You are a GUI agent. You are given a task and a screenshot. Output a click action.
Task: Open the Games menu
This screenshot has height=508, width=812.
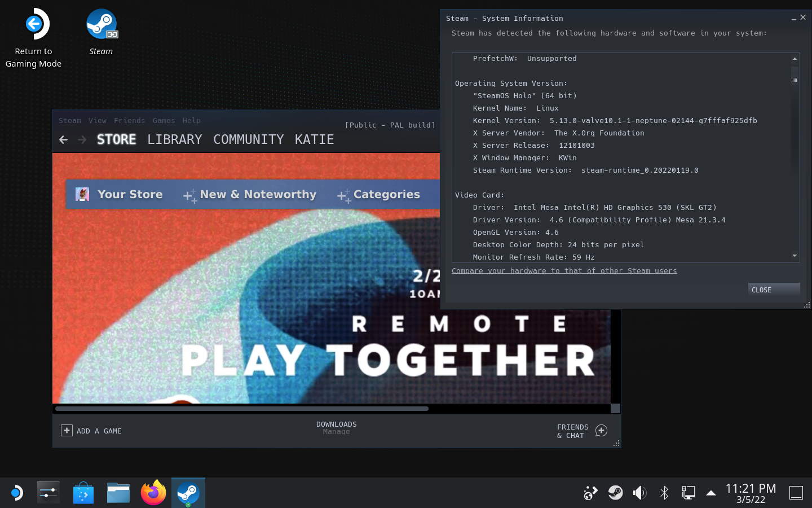pyautogui.click(x=164, y=121)
